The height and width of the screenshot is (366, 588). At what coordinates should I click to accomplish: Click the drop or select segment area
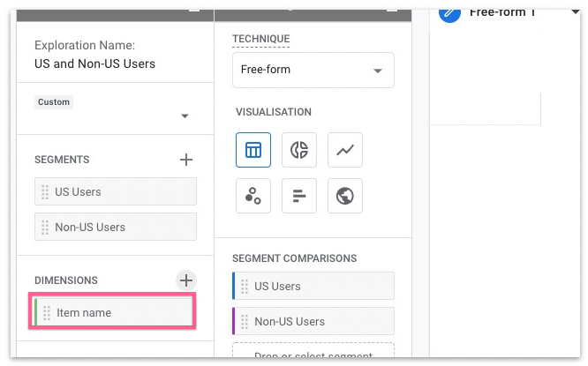tap(313, 355)
